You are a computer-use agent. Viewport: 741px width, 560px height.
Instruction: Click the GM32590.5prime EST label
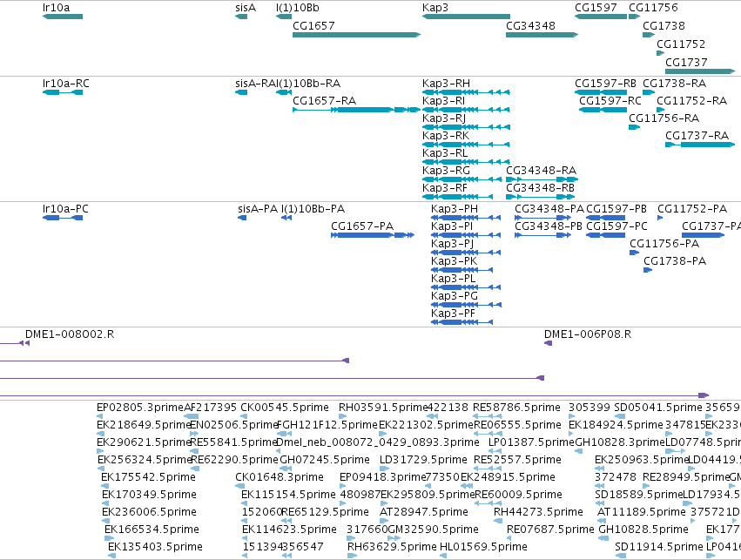tap(434, 530)
